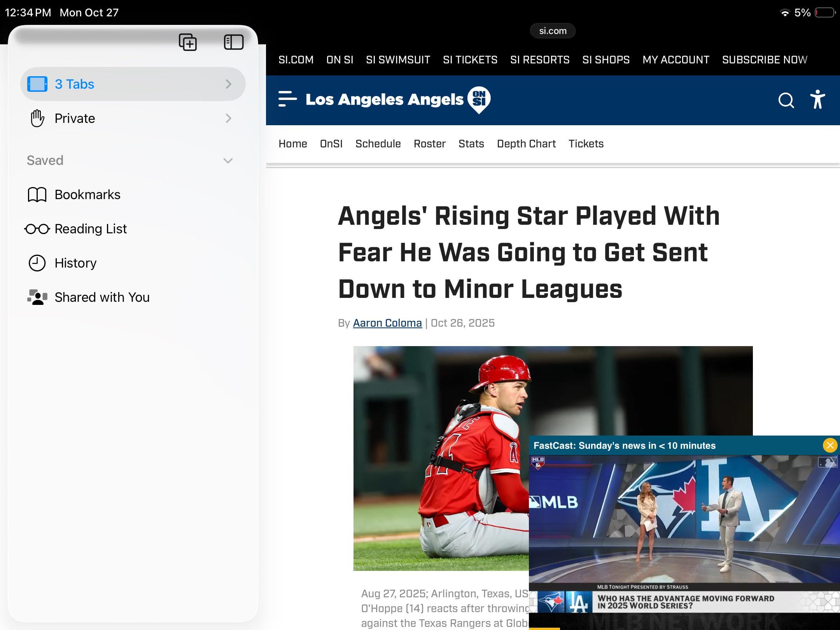Hide the Safari sidebar with the sidebar icon
The image size is (840, 630).
233,42
